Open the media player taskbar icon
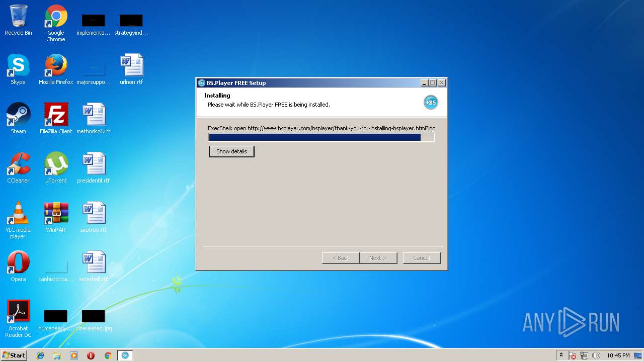The image size is (644, 362). [74, 355]
